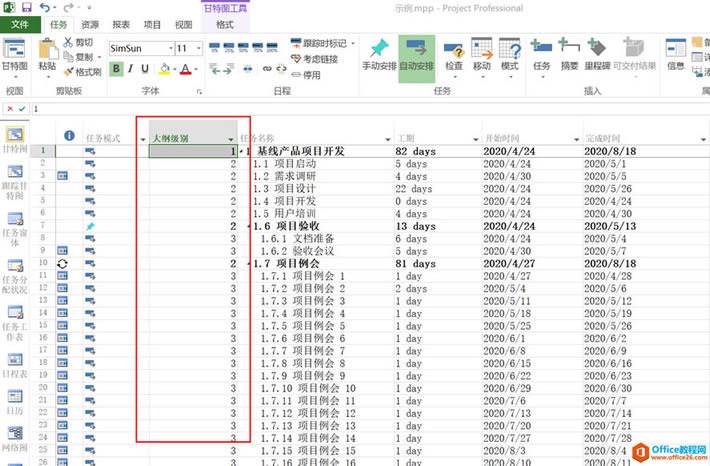Click the 粘贴 (Paste) icon

coord(47,52)
